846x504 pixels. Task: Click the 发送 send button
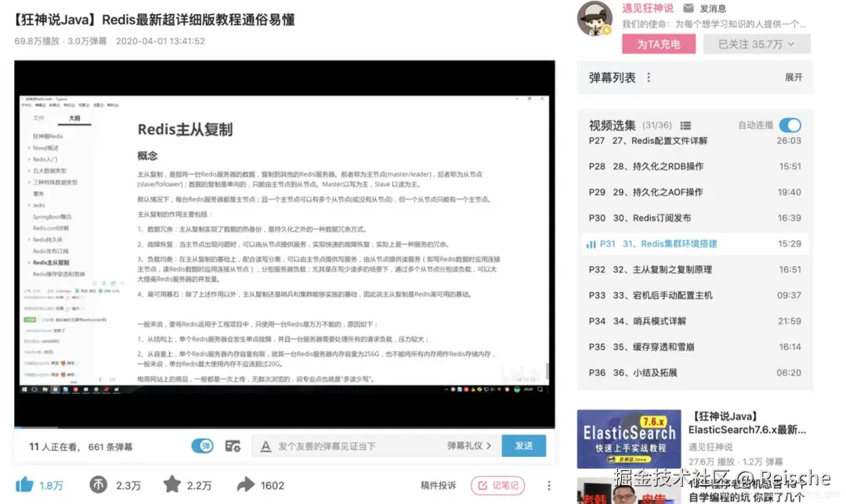pos(523,445)
